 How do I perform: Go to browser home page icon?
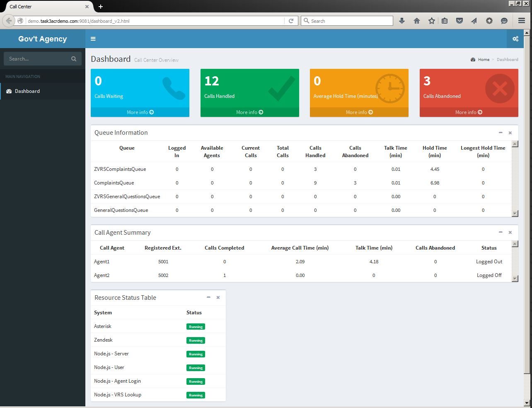click(417, 21)
